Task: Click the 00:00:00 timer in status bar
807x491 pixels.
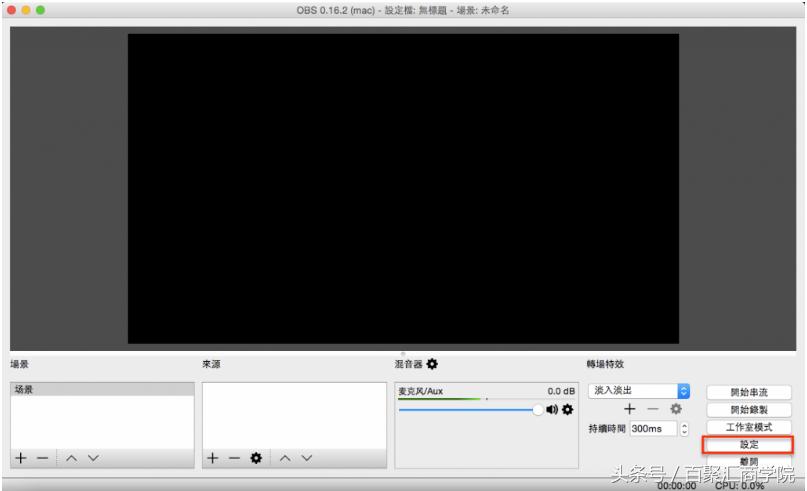Action: tap(676, 485)
